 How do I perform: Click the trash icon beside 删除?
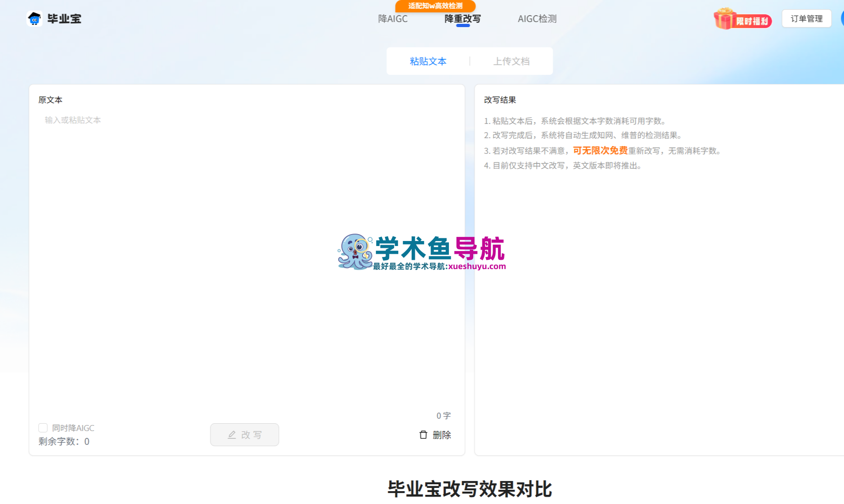[423, 435]
